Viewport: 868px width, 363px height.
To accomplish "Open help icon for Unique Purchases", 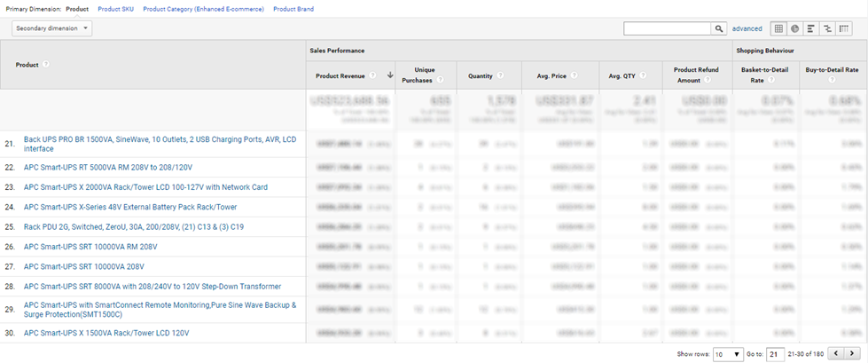I will pyautogui.click(x=440, y=80).
